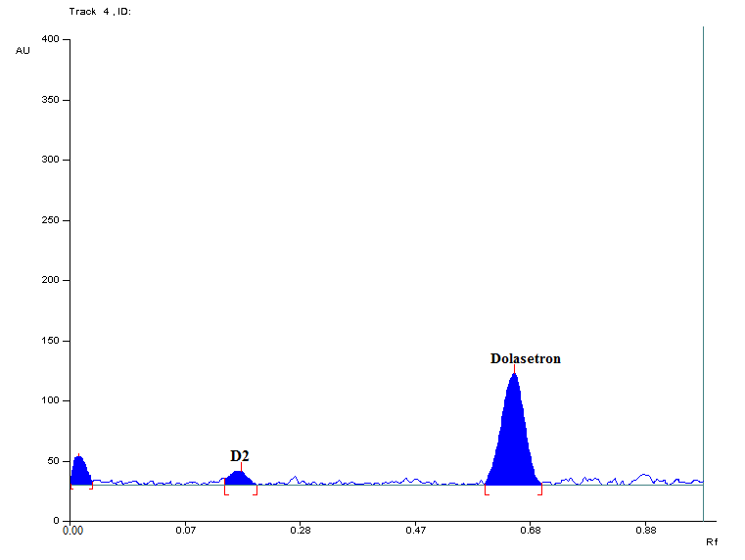The height and width of the screenshot is (560, 745).
Task: Click the D2 peak label
Action: (x=240, y=456)
